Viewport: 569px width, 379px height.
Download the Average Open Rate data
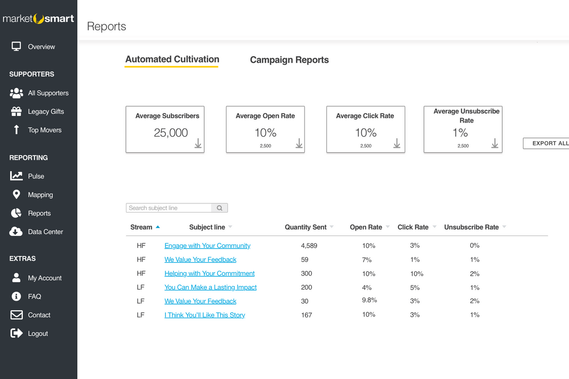pyautogui.click(x=299, y=143)
